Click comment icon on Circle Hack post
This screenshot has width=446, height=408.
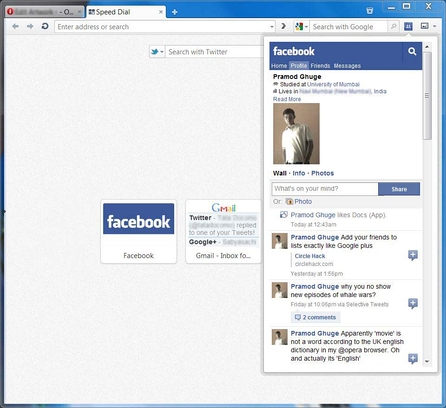point(413,255)
